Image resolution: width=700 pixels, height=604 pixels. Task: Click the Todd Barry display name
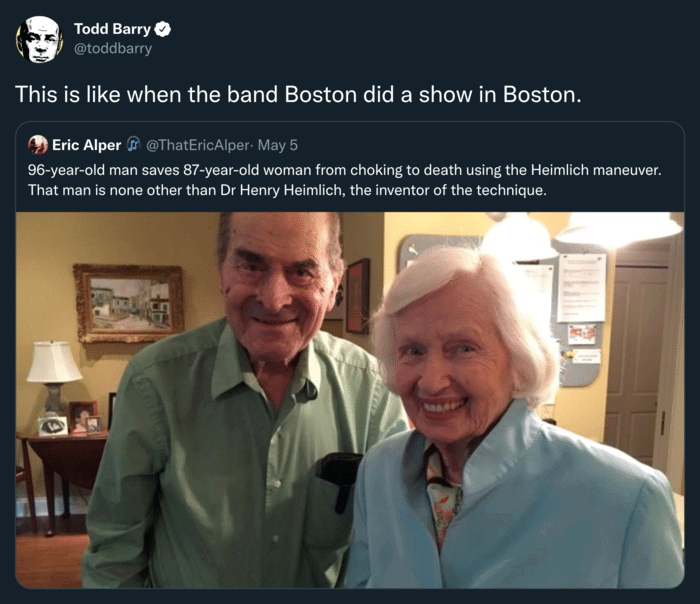click(x=112, y=29)
